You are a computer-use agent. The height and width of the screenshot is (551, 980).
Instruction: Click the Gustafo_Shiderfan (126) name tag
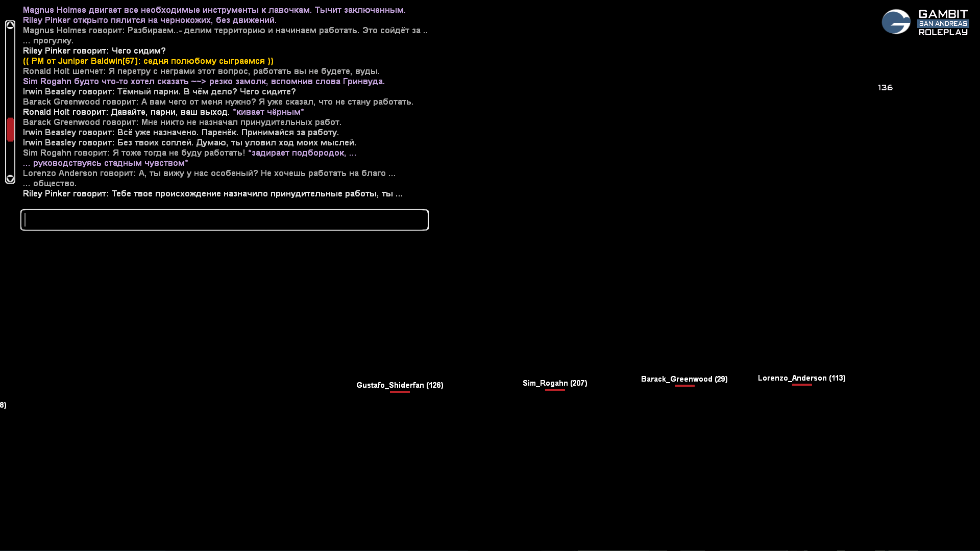pos(400,385)
